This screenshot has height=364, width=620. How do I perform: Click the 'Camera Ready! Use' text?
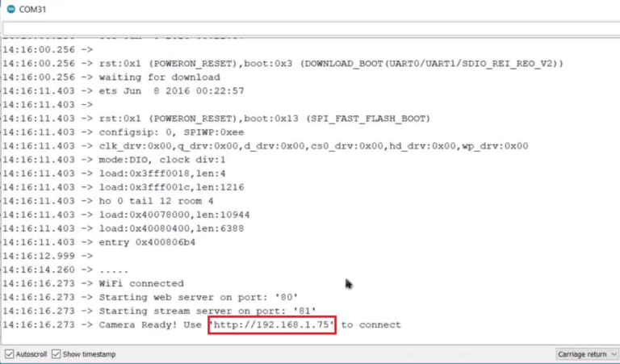click(152, 324)
